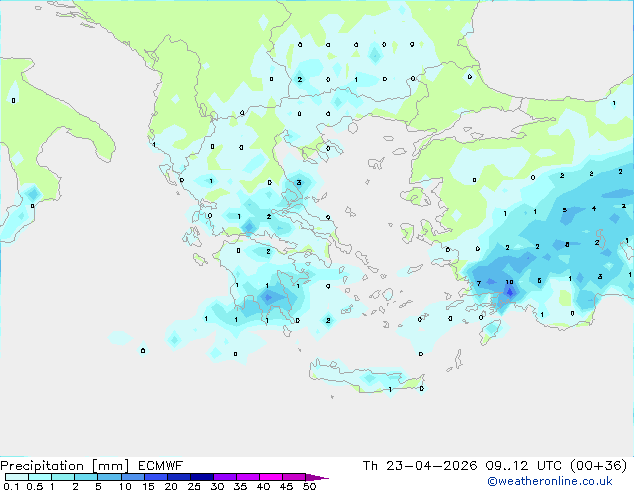Screen dimensions: 634x490
Task: Click the '25' legend scale label
Action: pos(194,486)
